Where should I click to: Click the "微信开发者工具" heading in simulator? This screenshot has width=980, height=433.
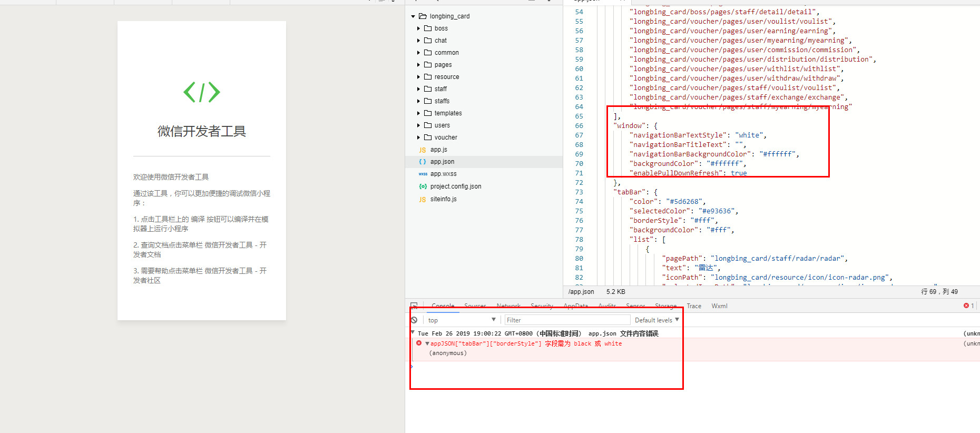202,131
